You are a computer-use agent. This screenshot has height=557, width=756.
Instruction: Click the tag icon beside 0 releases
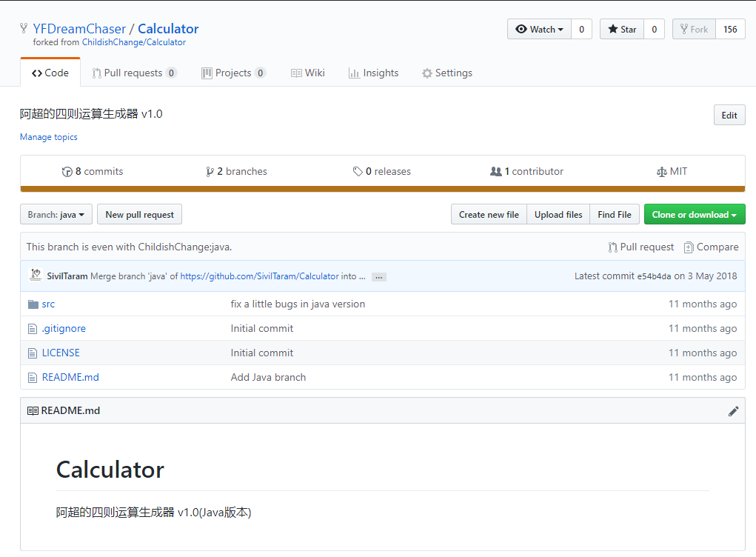(x=358, y=172)
